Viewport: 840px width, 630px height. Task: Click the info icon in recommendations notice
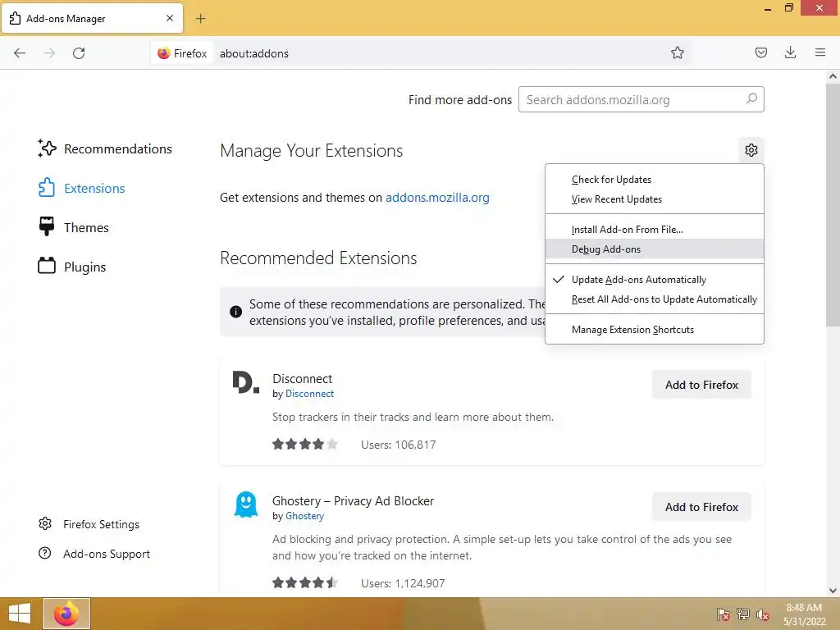click(x=235, y=312)
